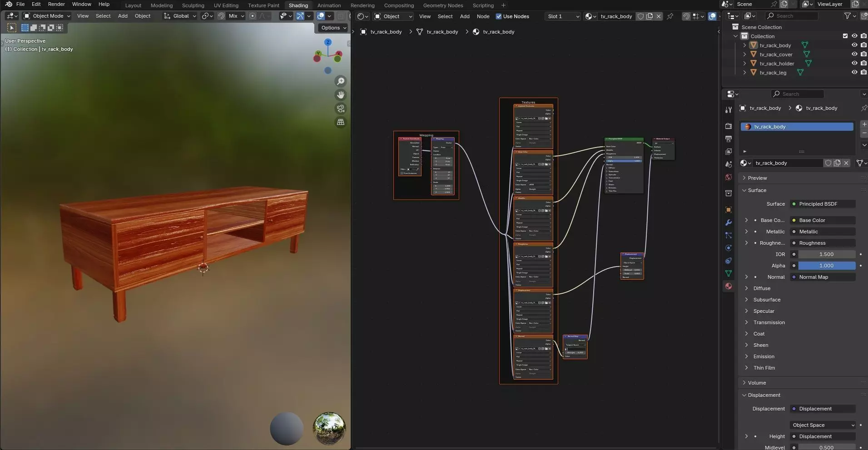The height and width of the screenshot is (450, 868).
Task: Click the Principled BSDF surface button
Action: pos(822,204)
